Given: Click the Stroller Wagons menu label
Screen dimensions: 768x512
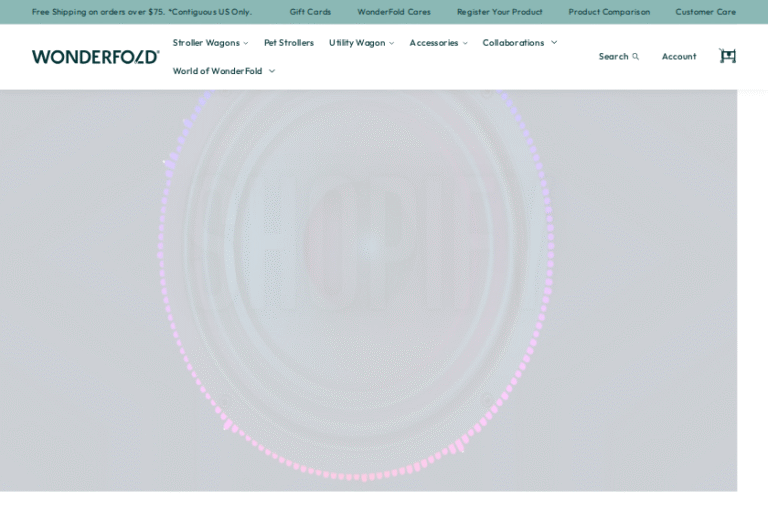Looking at the screenshot, I should (x=206, y=43).
